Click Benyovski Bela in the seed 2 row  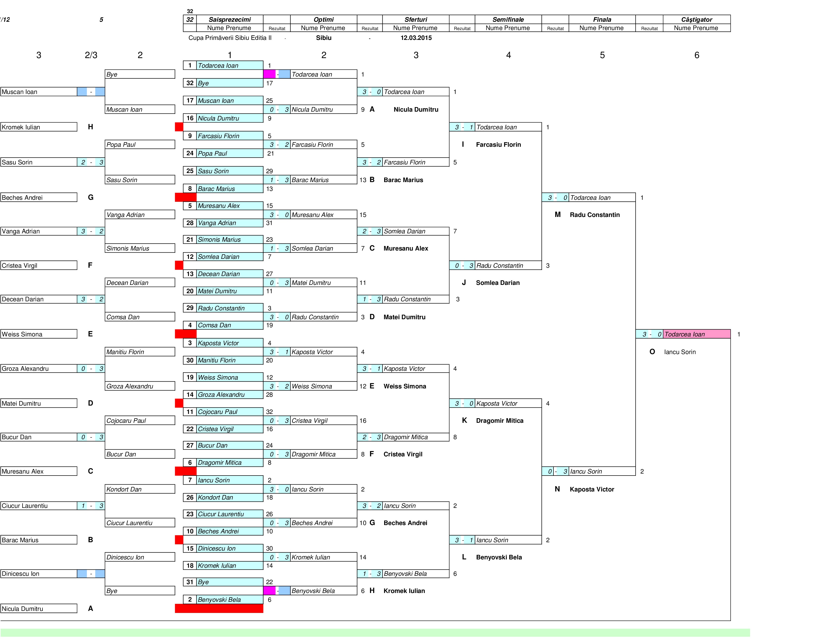pos(229,599)
